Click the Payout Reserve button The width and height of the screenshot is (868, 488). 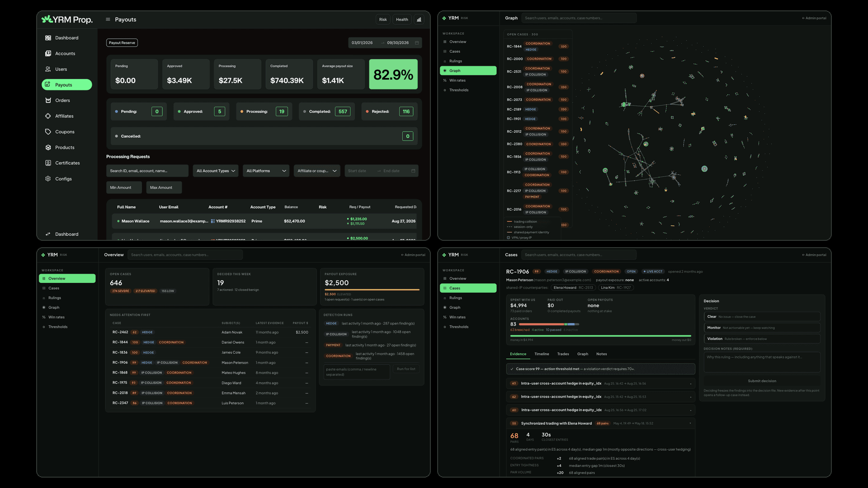122,43
